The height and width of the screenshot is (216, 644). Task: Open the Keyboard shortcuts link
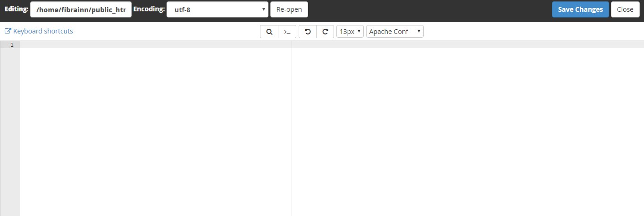click(x=43, y=31)
